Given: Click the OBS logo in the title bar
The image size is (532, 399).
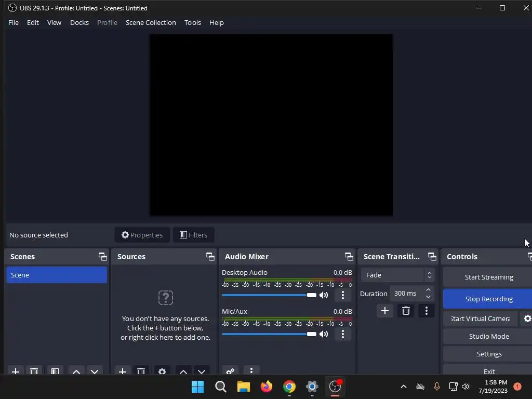Looking at the screenshot, I should pyautogui.click(x=12, y=8).
